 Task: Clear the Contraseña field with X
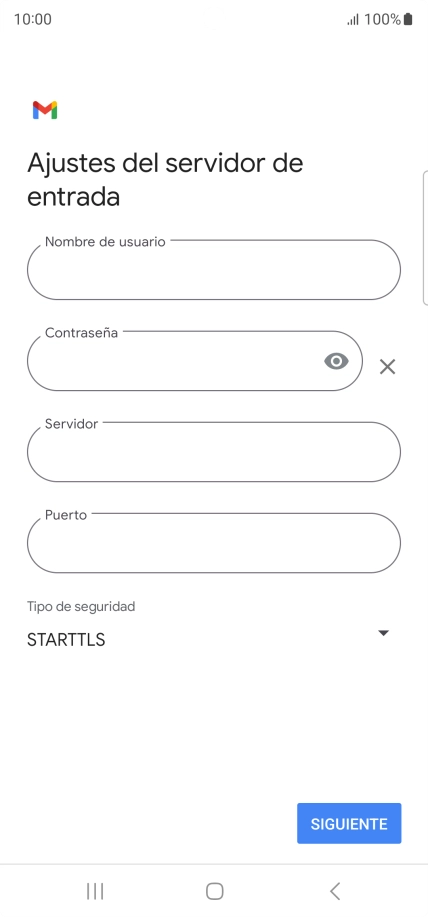(387, 367)
